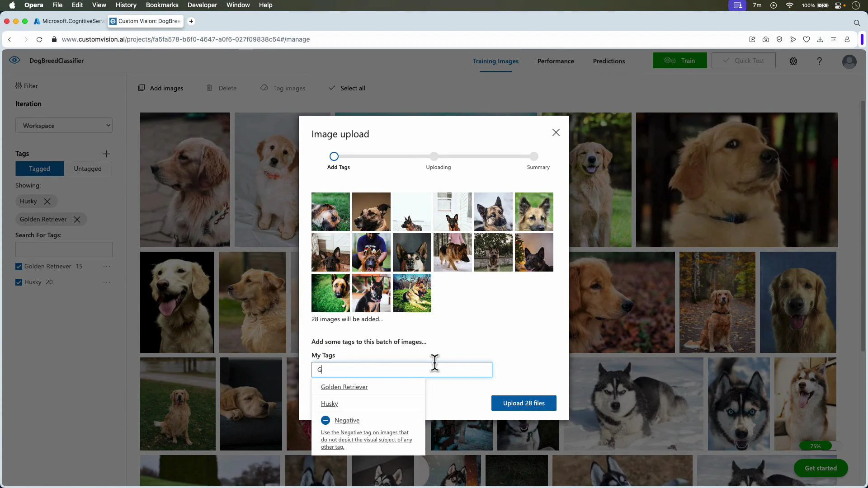Choose Golden Retriever from tag suggestions
Image resolution: width=868 pixels, height=488 pixels.
click(x=344, y=387)
